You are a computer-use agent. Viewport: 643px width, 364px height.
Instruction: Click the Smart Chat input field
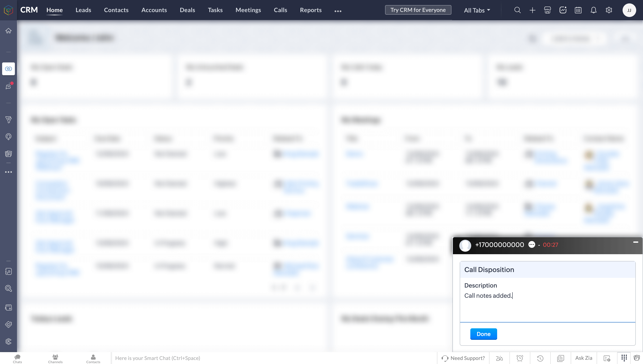273,358
